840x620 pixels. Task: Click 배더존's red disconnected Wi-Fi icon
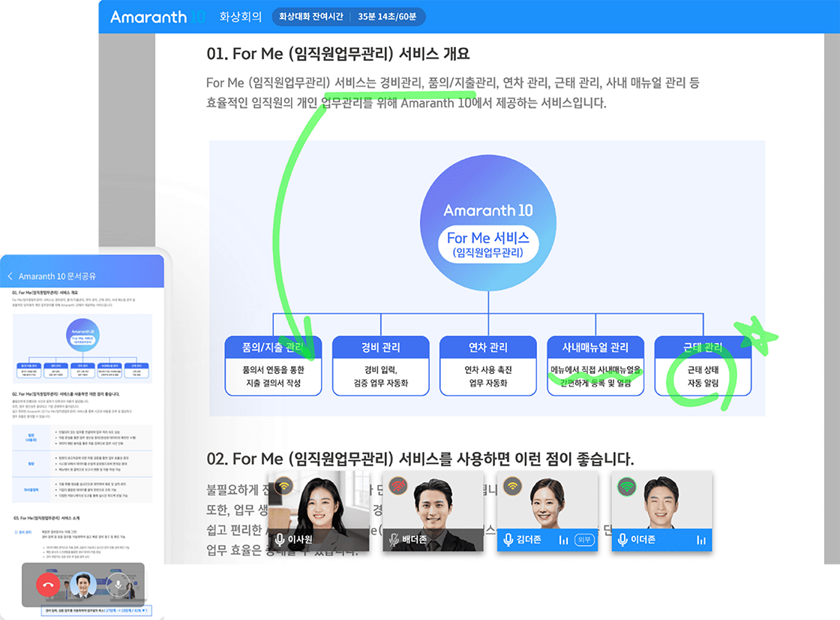[x=398, y=486]
